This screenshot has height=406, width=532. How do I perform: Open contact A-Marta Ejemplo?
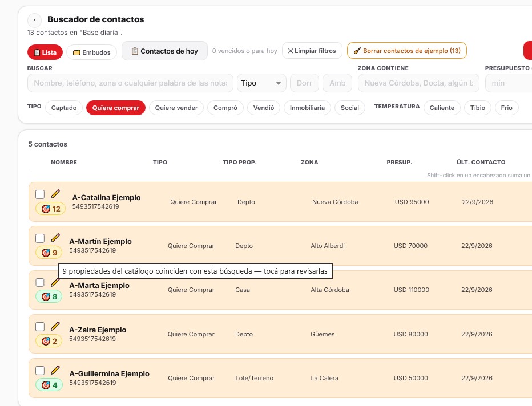(99, 285)
